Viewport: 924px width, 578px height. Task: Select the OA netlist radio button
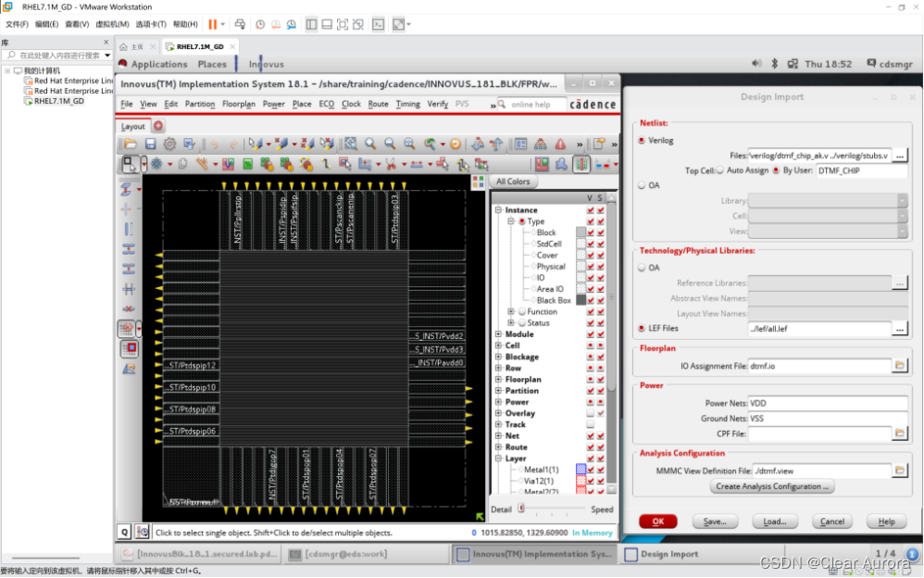coord(642,185)
